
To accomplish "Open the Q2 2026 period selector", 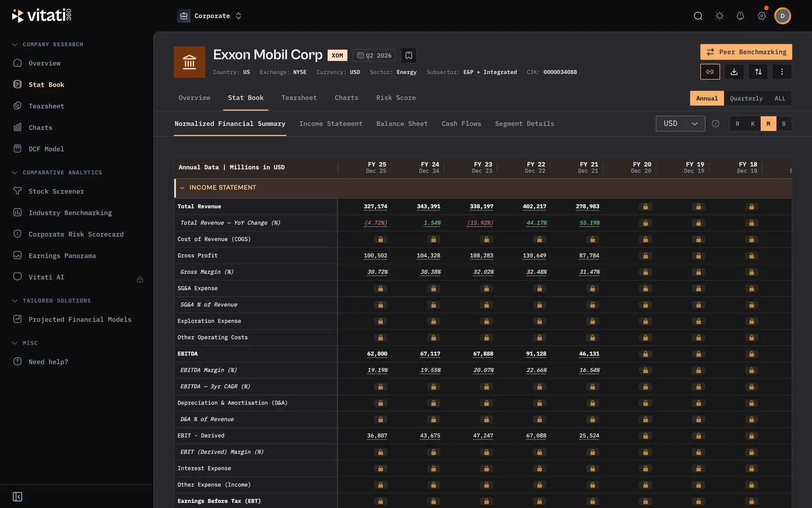I will (x=374, y=56).
